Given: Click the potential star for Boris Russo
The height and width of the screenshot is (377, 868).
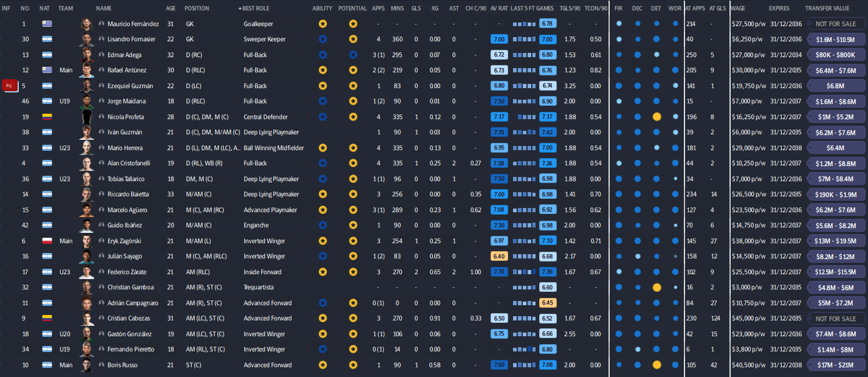Looking at the screenshot, I should pos(353,365).
